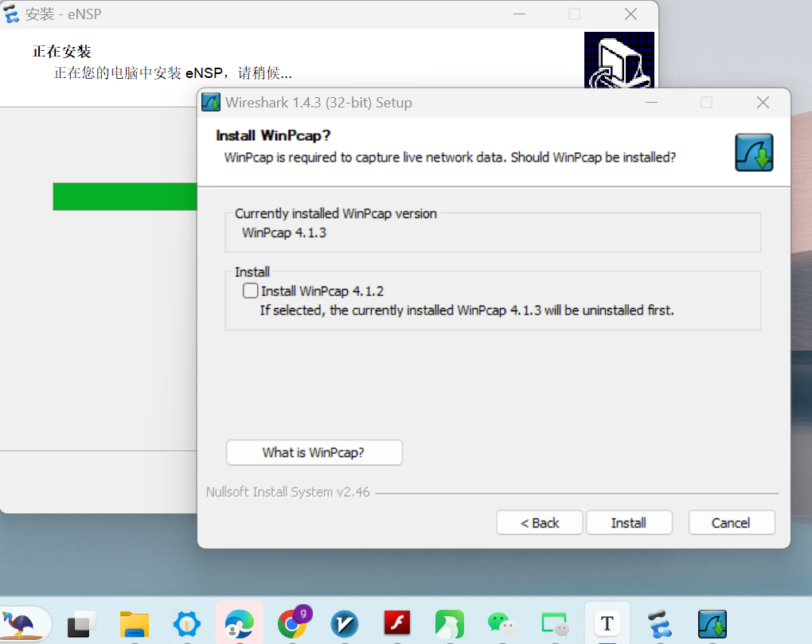Open the Typora T icon in taskbar
Viewport: 812px width, 644px height.
pos(607,623)
